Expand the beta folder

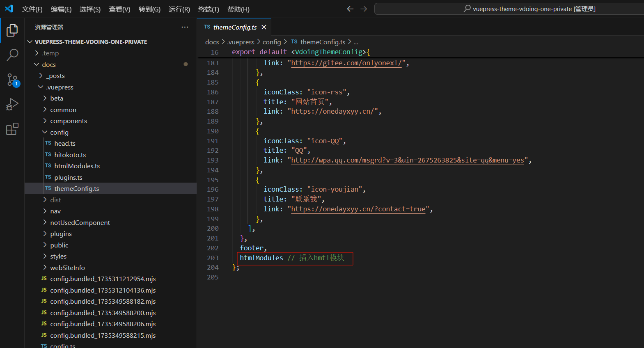(45, 98)
